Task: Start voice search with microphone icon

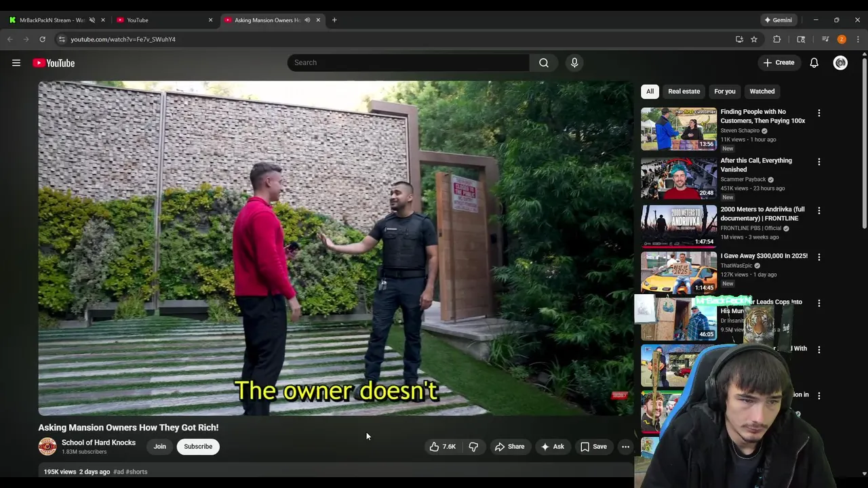Action: 574,62
